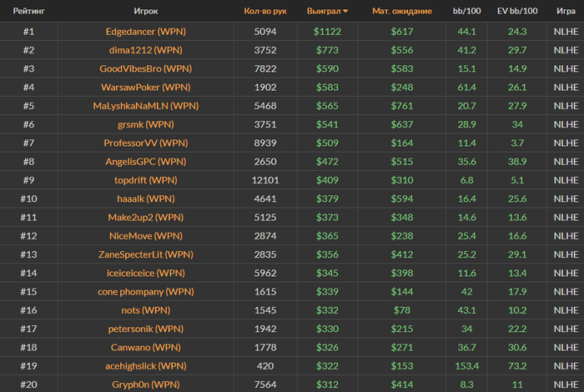
Task: Click the bb/100 column header
Action: (x=466, y=11)
